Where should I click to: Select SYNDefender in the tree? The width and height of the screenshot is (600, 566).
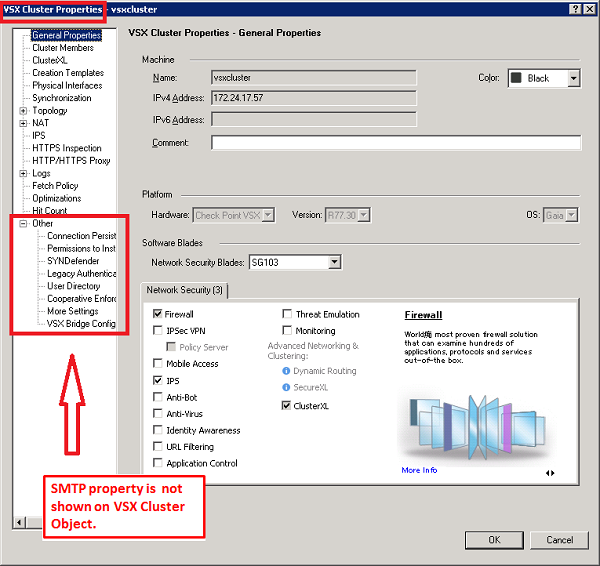click(73, 261)
